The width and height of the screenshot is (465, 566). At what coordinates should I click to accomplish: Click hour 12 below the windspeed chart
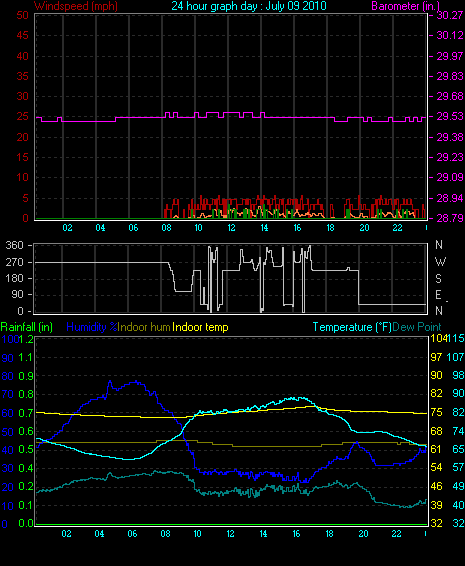coord(231,228)
